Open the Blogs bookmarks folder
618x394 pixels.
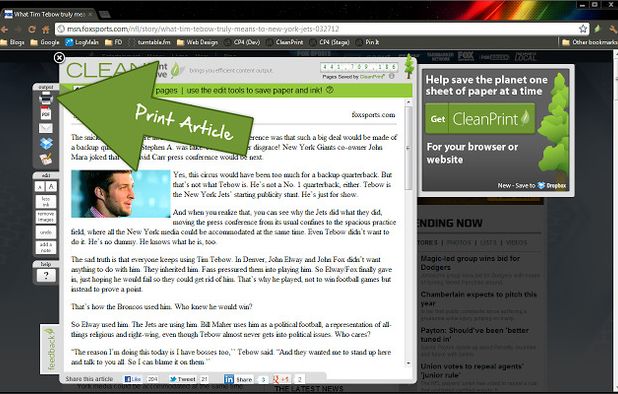(x=12, y=42)
